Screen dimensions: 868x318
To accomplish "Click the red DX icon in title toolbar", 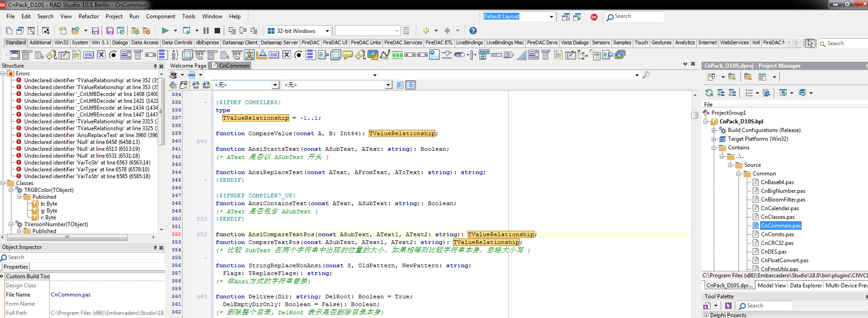I will pyautogui.click(x=594, y=17).
